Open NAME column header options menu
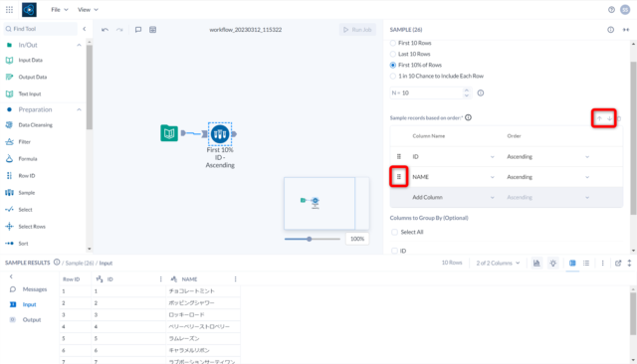Image resolution: width=637 pixels, height=364 pixels. click(x=235, y=279)
